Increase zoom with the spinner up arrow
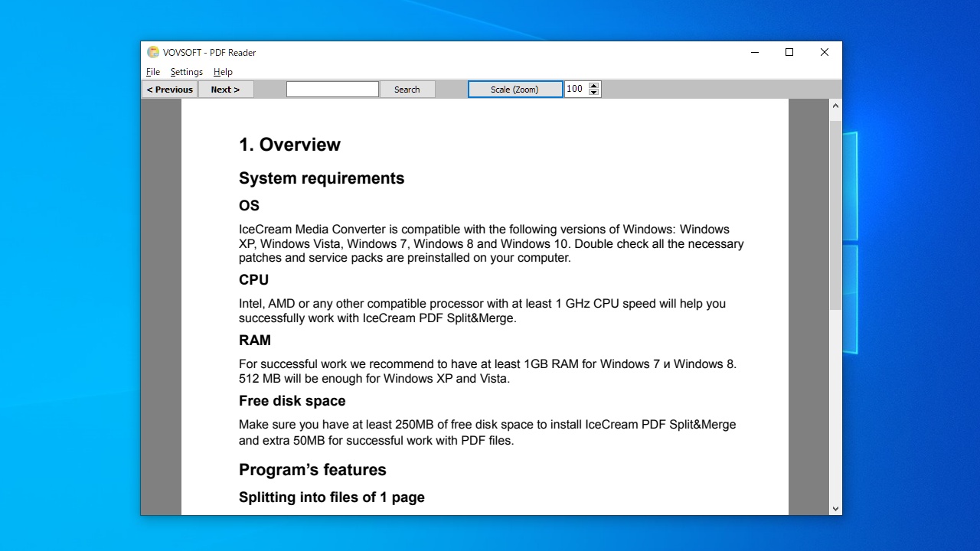980x551 pixels. tap(594, 86)
